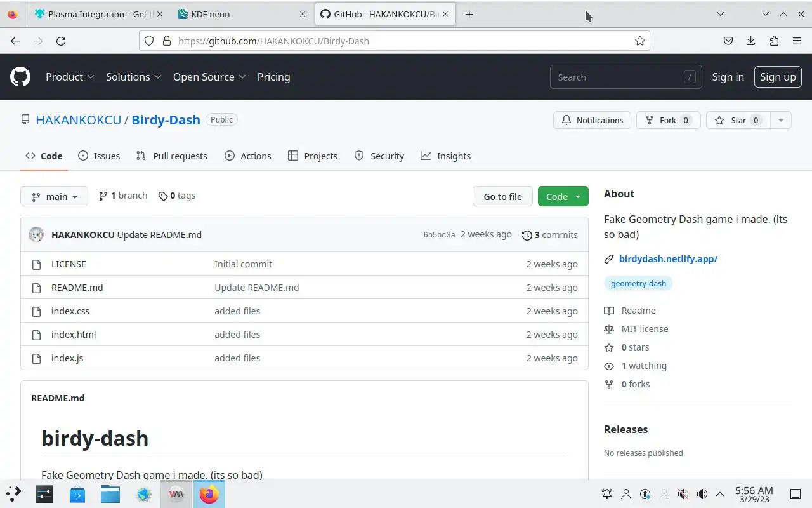Open the notifications bell tray icon
Image resolution: width=812 pixels, height=508 pixels.
click(607, 494)
